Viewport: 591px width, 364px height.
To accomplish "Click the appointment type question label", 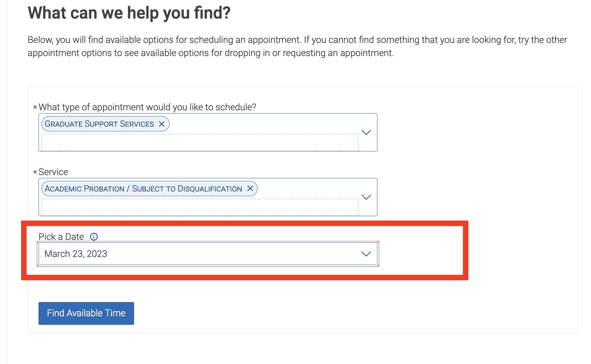I will click(x=147, y=107).
